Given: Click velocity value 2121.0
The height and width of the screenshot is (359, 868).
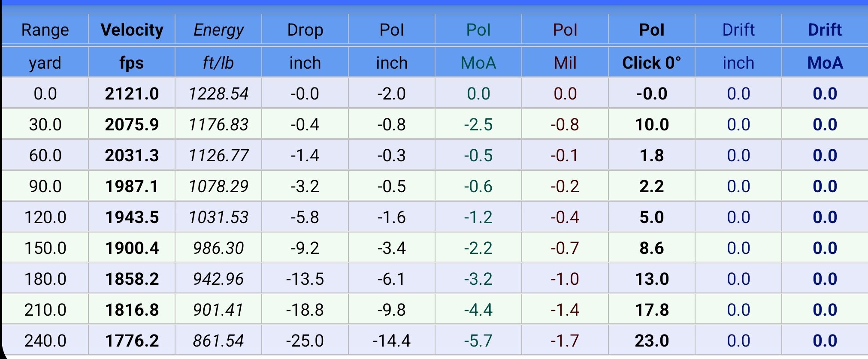Looking at the screenshot, I should point(132,94).
